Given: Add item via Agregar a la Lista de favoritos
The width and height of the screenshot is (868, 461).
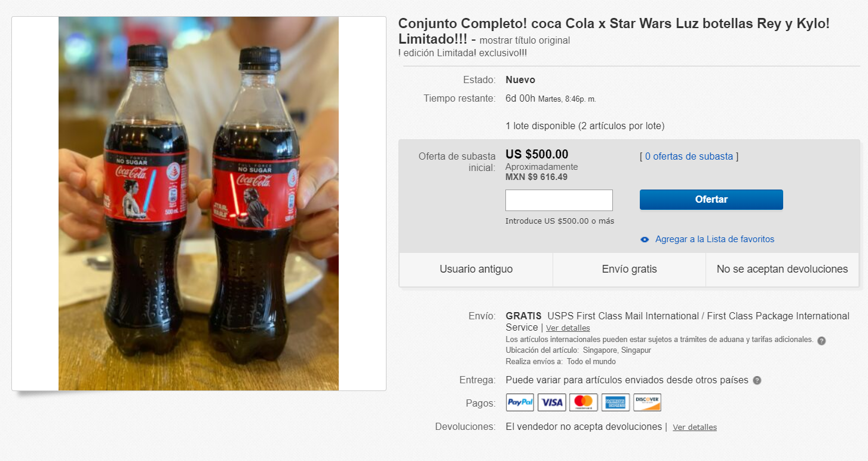Looking at the screenshot, I should tap(714, 239).
